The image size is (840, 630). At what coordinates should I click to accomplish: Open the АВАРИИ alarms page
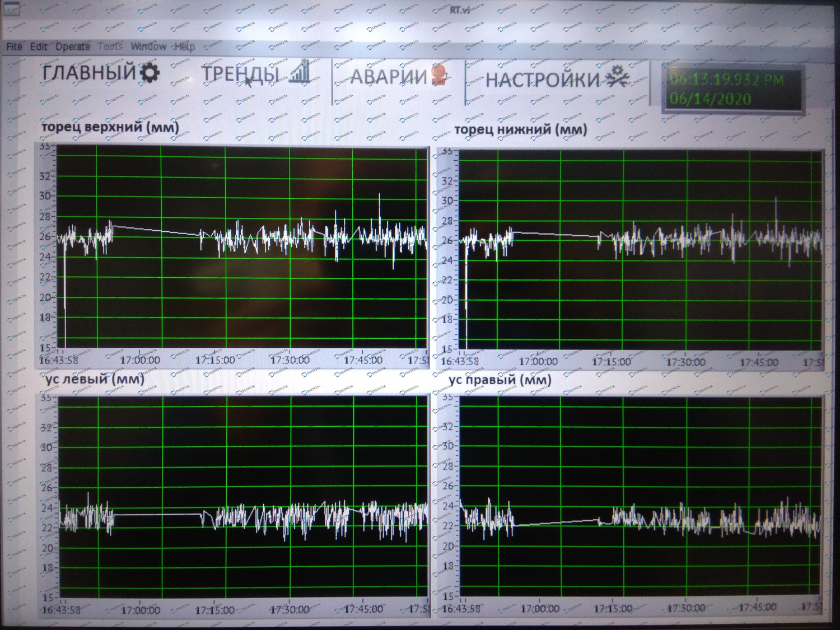click(389, 76)
